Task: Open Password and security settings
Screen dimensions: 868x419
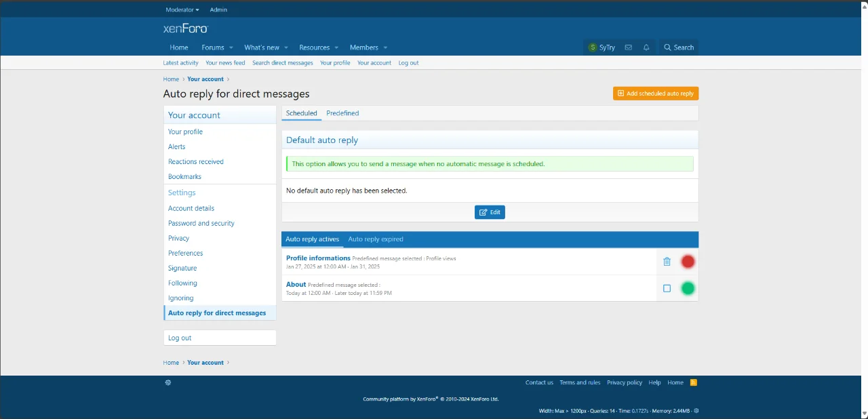Action: [201, 223]
